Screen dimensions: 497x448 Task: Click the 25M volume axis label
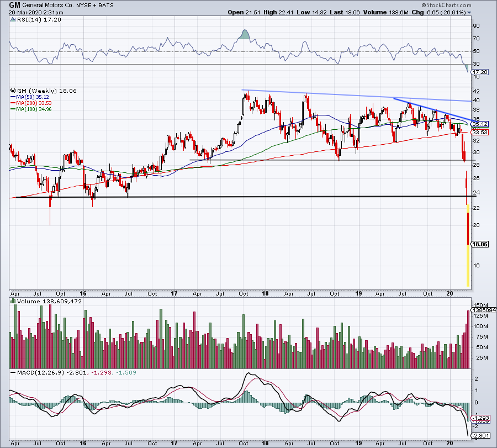pyautogui.click(x=482, y=357)
